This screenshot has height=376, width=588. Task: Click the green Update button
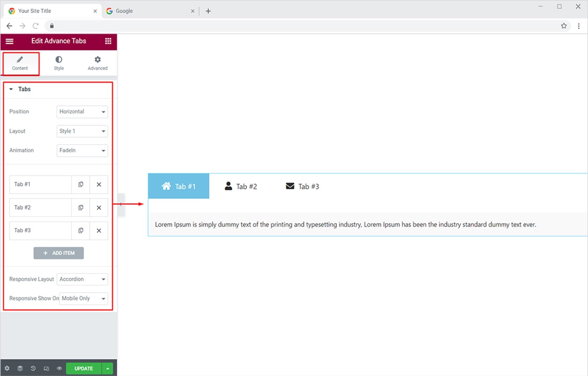click(84, 369)
